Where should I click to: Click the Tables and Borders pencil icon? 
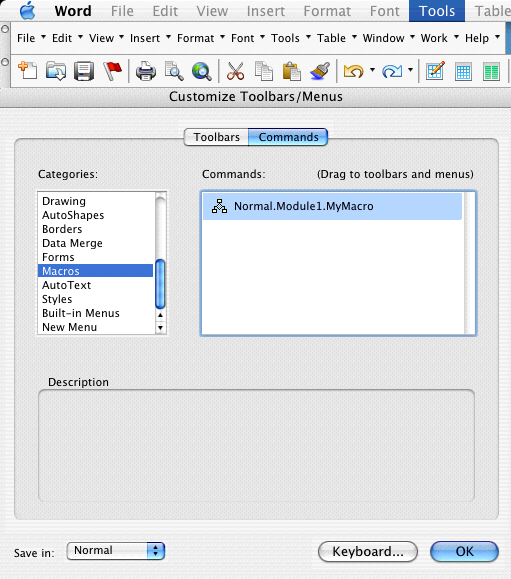435,71
